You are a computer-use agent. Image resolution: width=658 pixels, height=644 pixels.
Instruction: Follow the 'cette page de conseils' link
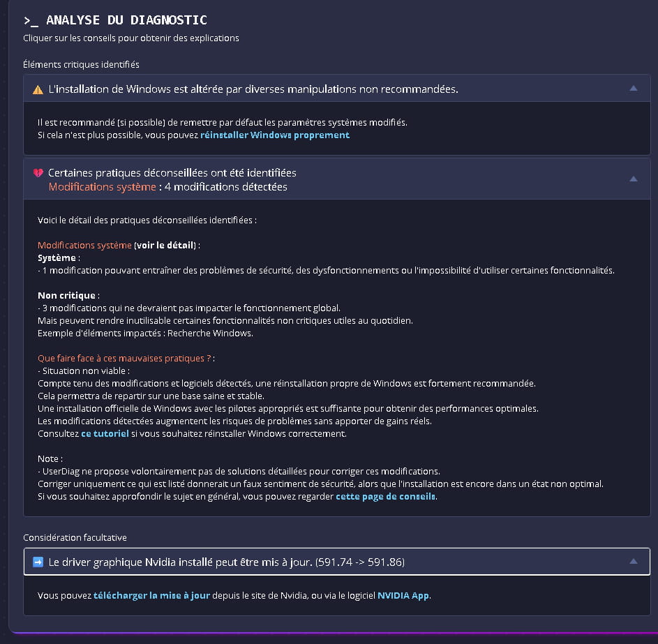[x=385, y=496]
